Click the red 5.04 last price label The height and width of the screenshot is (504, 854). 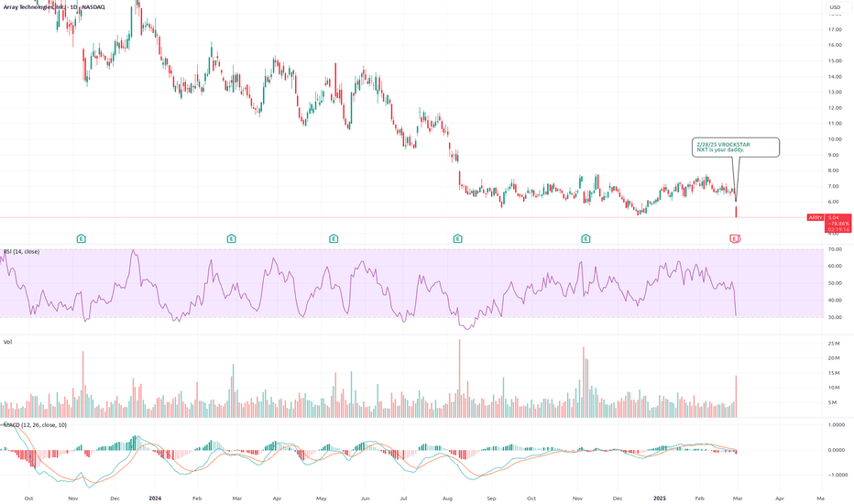[x=833, y=217]
